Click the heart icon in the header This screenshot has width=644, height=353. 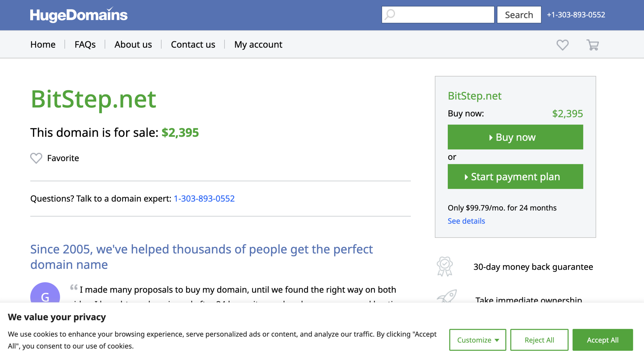562,45
